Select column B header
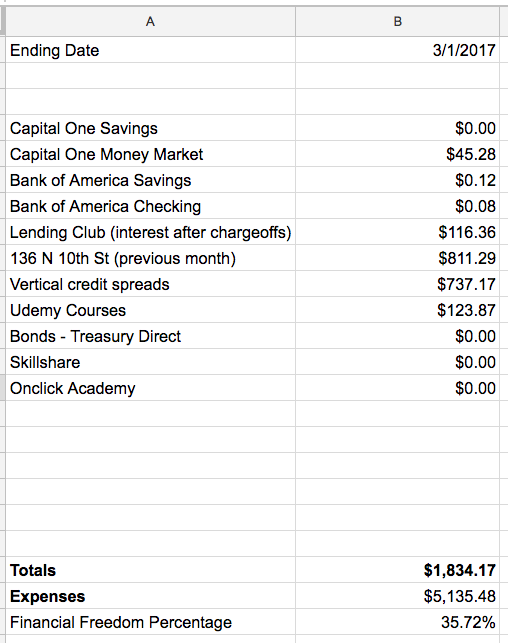Viewport: 508px width, 643px height. (397, 21)
